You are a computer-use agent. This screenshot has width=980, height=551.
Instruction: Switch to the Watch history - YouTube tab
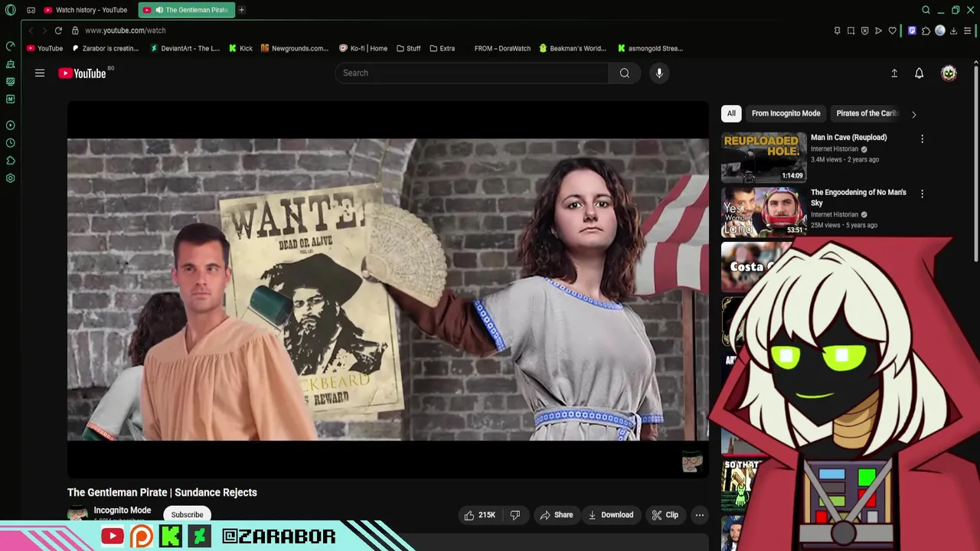coord(86,10)
